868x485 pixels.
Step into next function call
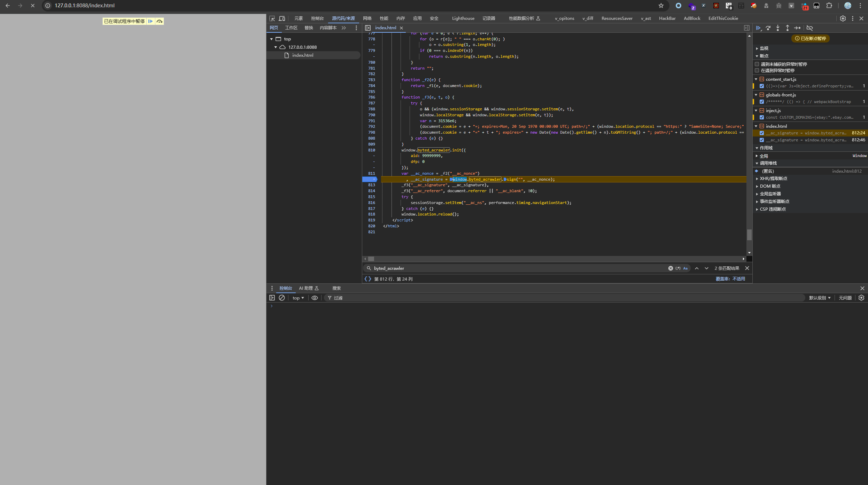[778, 28]
